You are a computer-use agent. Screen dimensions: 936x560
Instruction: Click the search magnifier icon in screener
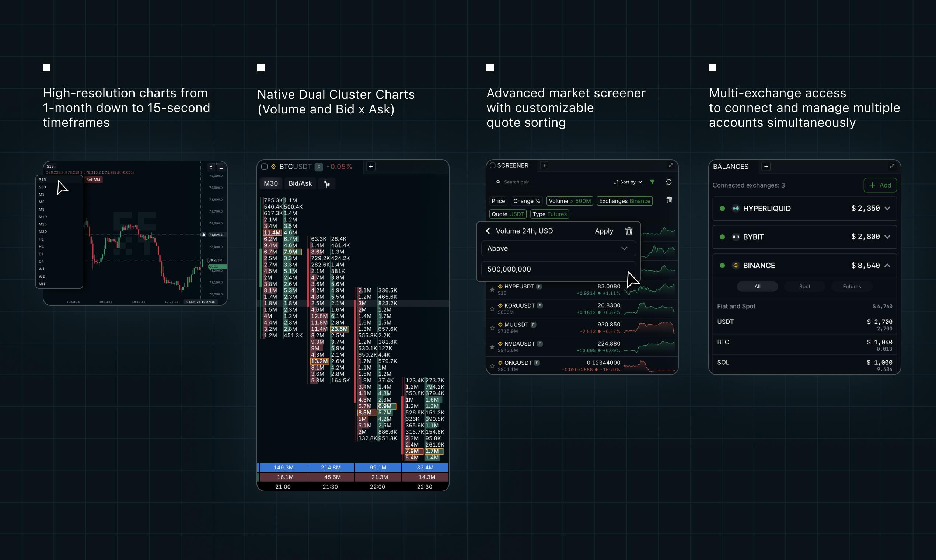(x=498, y=182)
